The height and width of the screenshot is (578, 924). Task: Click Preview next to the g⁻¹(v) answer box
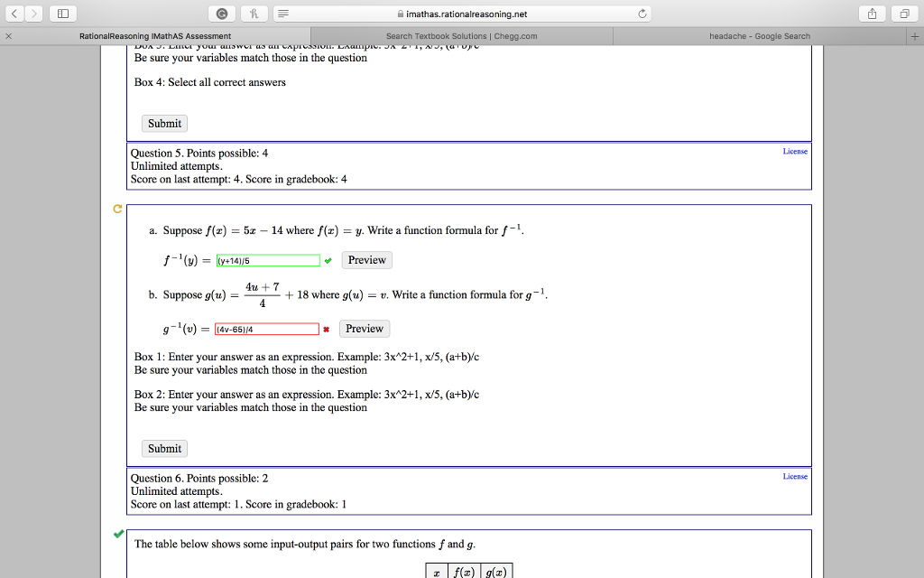(x=364, y=329)
